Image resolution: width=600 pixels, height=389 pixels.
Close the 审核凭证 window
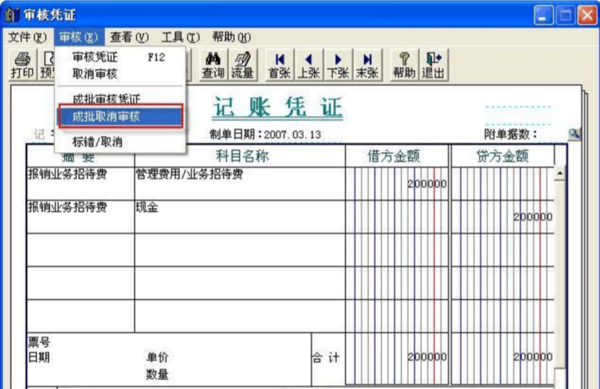pos(587,15)
